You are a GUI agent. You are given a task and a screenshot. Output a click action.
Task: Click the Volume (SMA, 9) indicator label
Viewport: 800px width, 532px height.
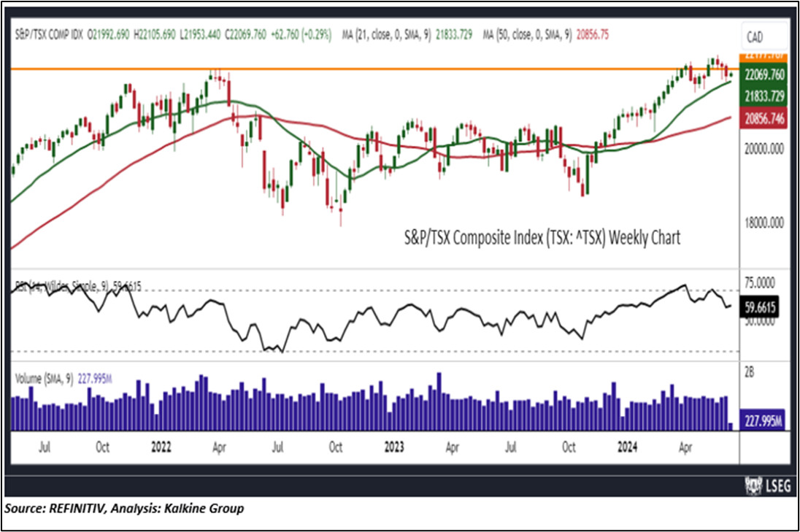(x=45, y=379)
